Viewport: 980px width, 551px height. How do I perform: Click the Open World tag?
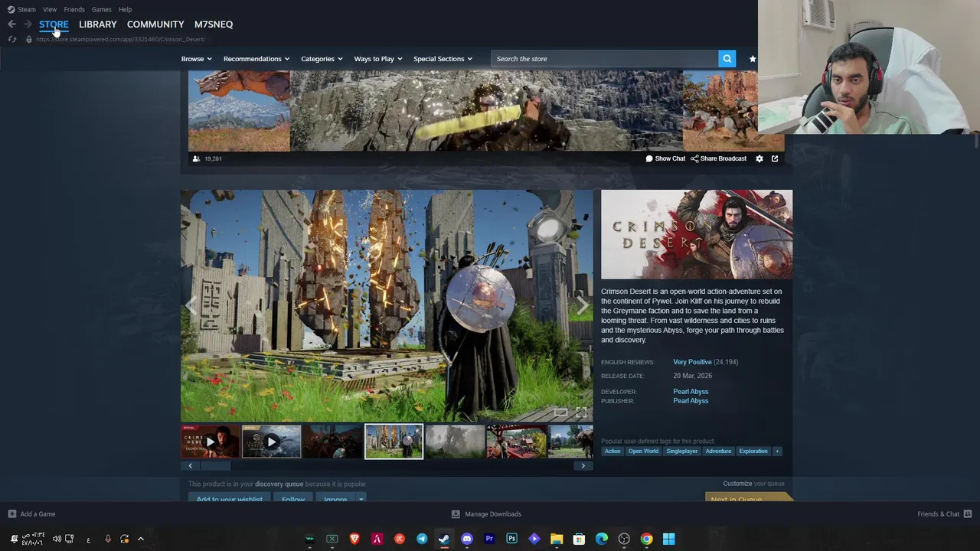[x=643, y=452]
